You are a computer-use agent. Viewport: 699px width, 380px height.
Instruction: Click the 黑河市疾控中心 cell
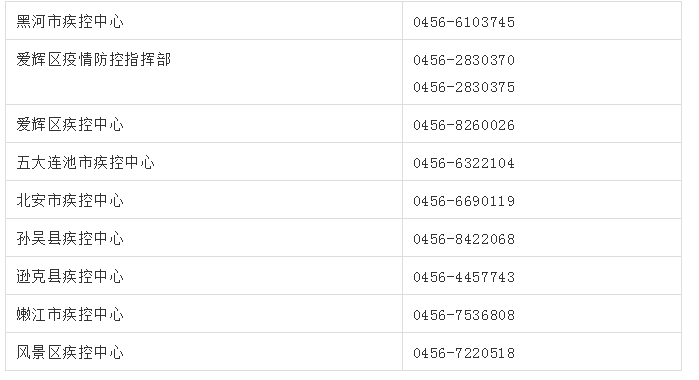pyautogui.click(x=204, y=21)
